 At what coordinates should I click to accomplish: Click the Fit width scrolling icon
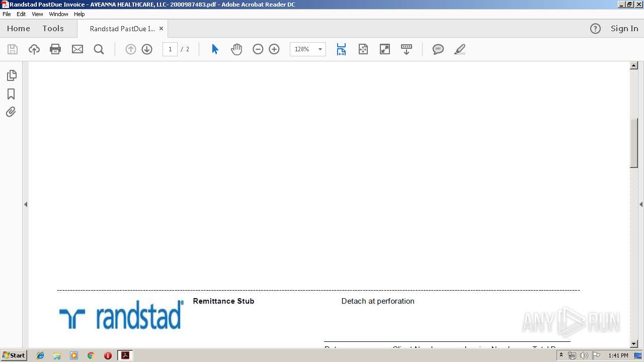[x=341, y=49]
